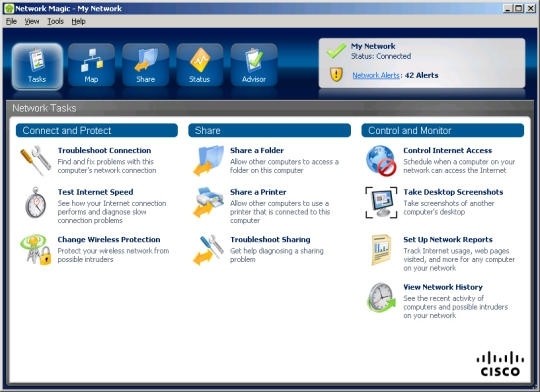The image size is (540, 392).
Task: Show the Status view
Action: (x=199, y=65)
